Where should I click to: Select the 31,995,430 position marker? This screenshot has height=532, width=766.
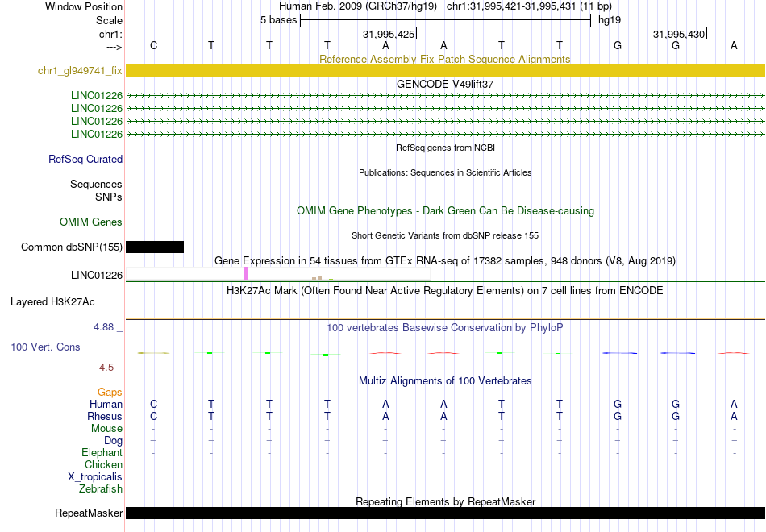click(680, 34)
